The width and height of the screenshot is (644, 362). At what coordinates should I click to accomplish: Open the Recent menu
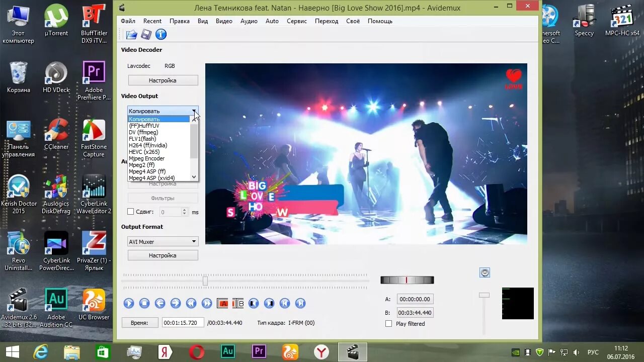pyautogui.click(x=152, y=21)
